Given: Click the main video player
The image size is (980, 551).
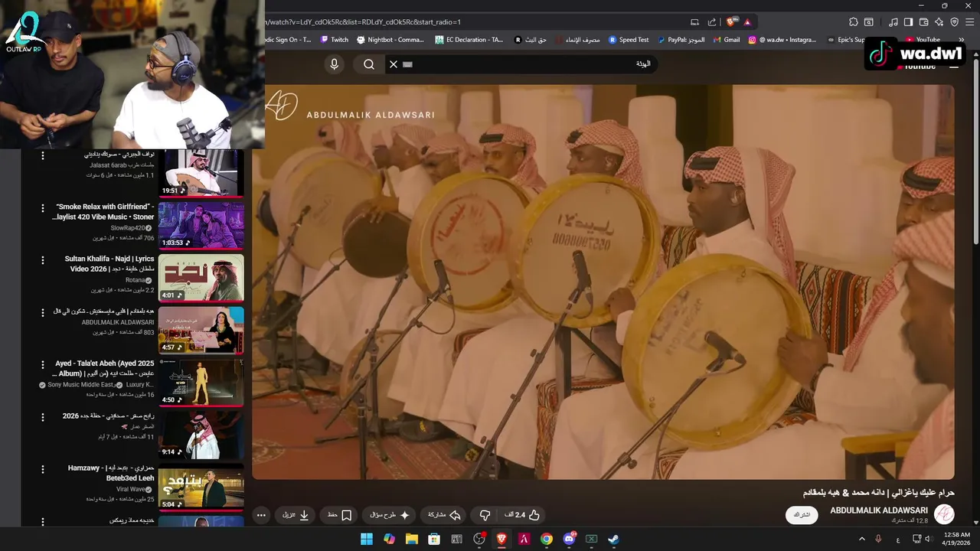Looking at the screenshot, I should 603,282.
